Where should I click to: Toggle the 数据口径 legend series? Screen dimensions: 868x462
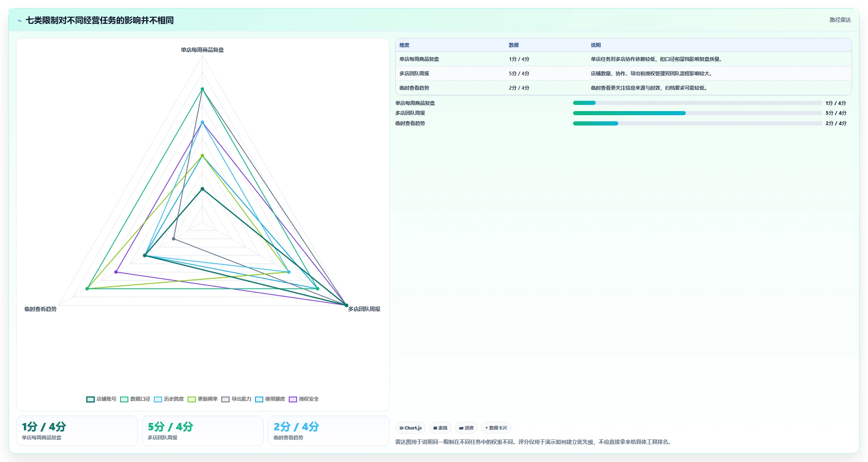point(135,399)
